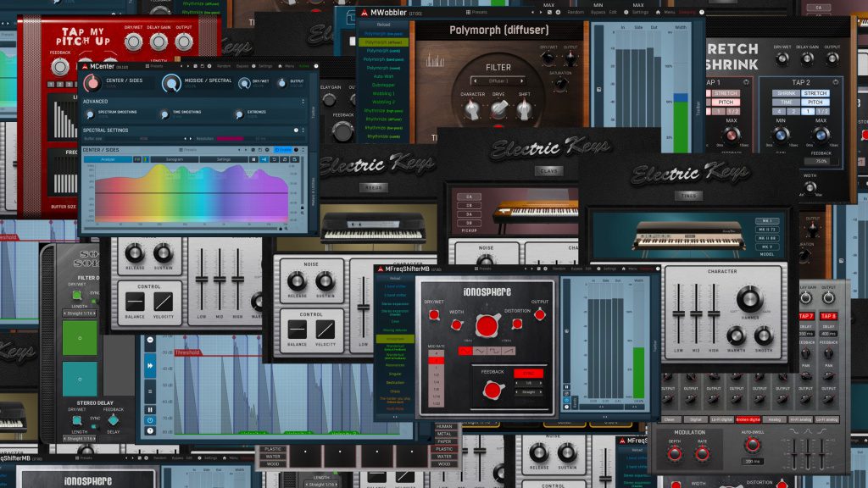Click the MCenter Center / Sides knob
Image resolution: width=868 pixels, height=488 pixels.
[92, 83]
